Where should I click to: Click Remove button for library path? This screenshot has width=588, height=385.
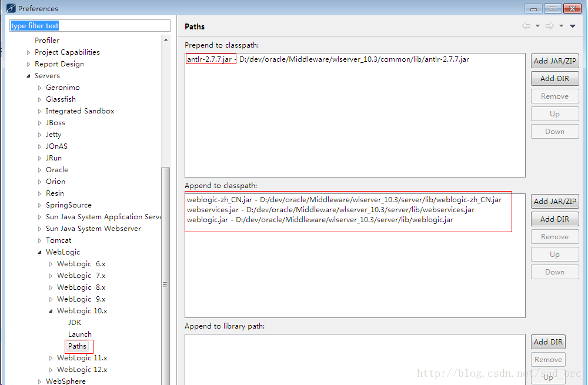tap(548, 360)
